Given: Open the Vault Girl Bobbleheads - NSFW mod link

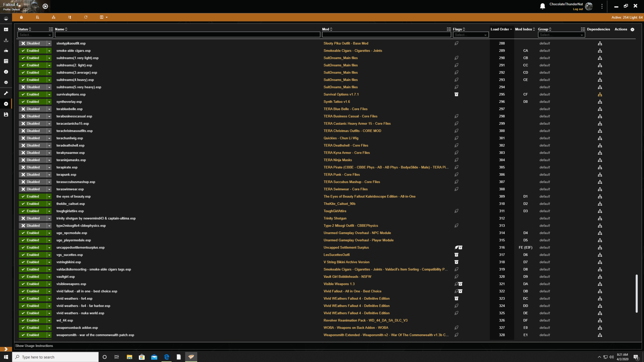Looking at the screenshot, I should pyautogui.click(x=347, y=277).
